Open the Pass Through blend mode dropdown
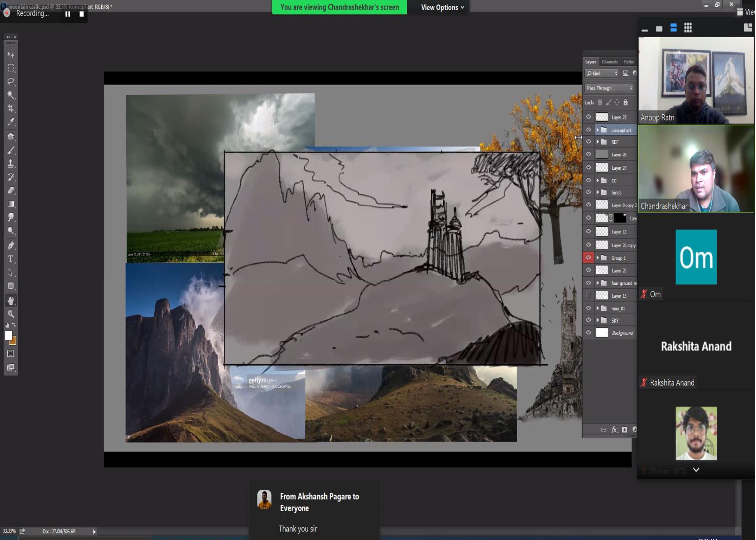The width and height of the screenshot is (756, 540). coord(609,88)
